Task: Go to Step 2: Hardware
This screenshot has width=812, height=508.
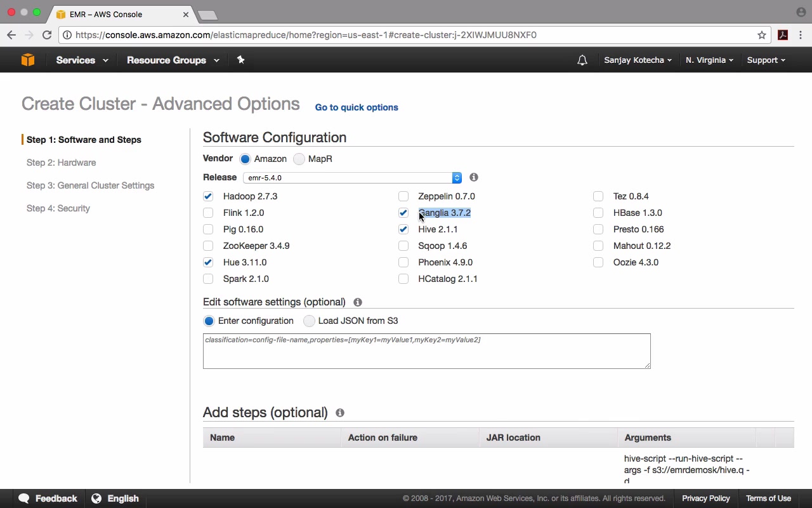Action: (61, 163)
